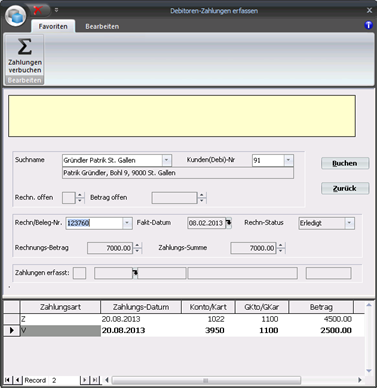This screenshot has width=377, height=388.
Task: Go to the previous record button
Action: (x=17, y=380)
